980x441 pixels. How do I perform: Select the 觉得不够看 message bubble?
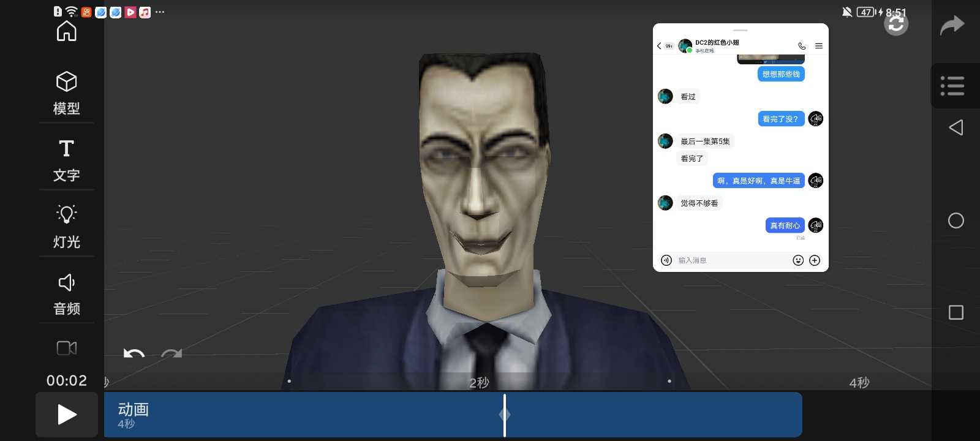699,203
